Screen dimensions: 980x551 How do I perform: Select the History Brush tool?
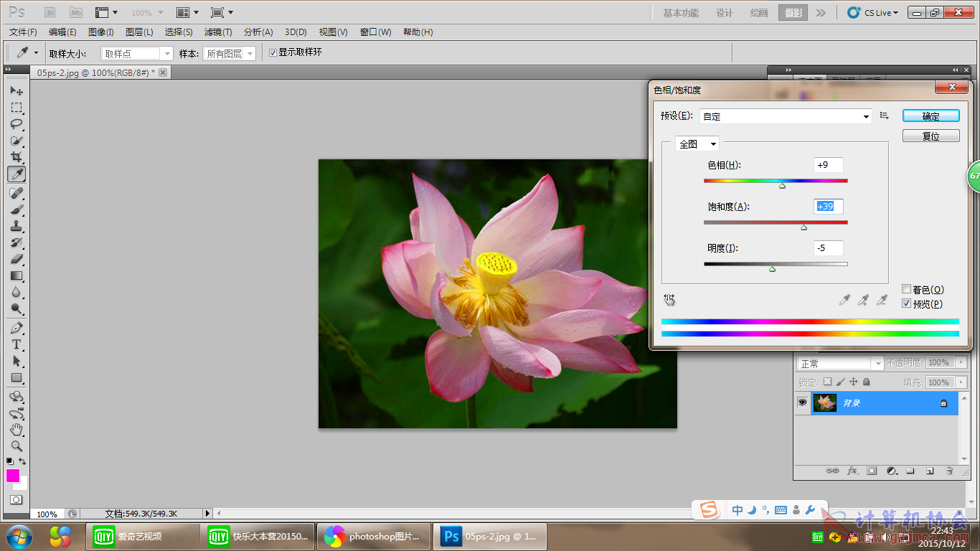pos(17,242)
